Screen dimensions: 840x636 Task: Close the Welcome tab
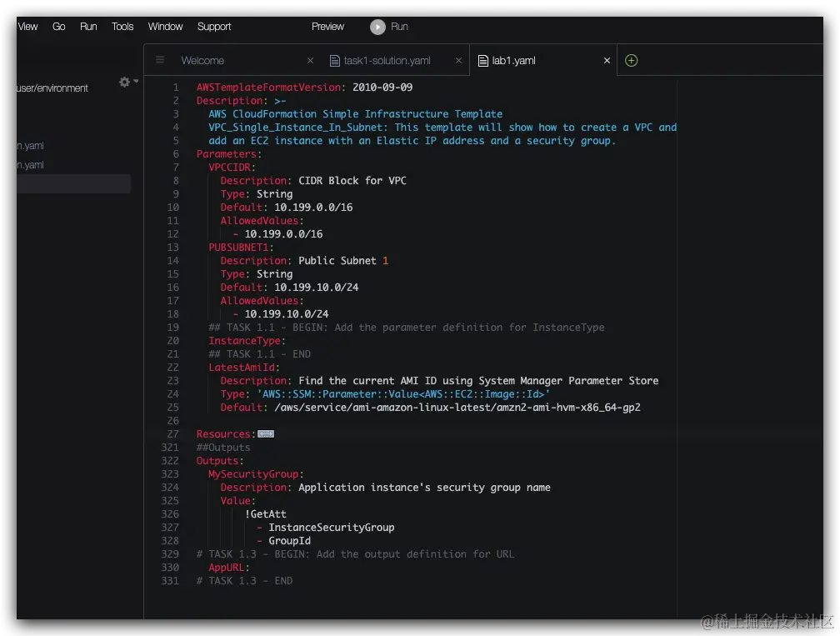[310, 61]
